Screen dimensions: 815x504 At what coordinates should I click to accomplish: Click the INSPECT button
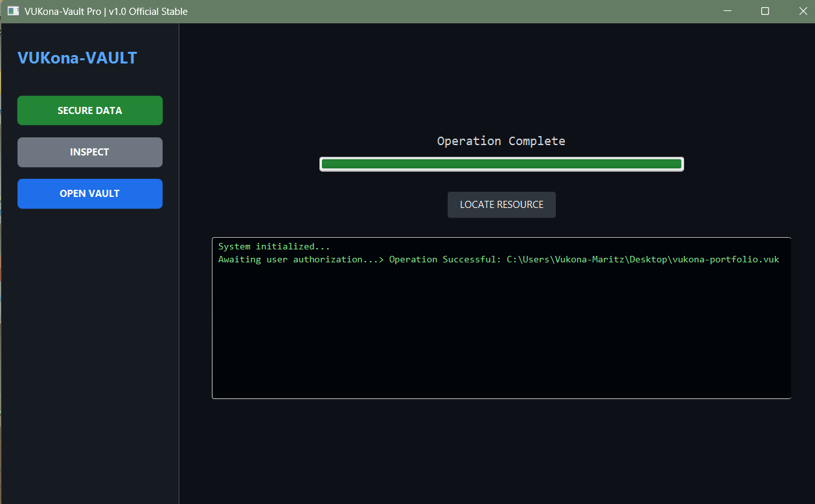click(x=89, y=152)
